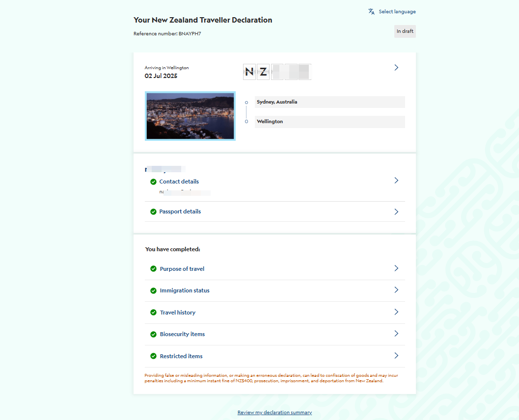Click the flight code Z letter tile
519x420 pixels.
coord(263,72)
